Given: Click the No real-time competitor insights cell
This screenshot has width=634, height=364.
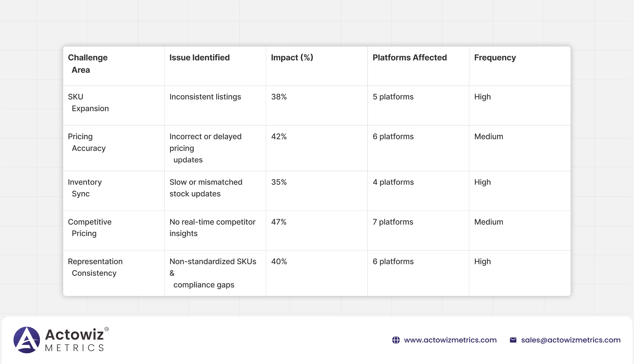Looking at the screenshot, I should pos(212,227).
